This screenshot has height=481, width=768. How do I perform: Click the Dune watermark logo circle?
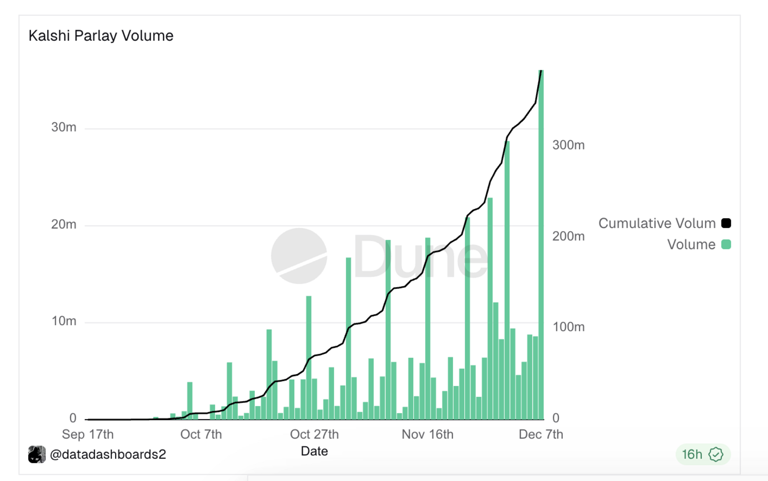click(x=299, y=256)
